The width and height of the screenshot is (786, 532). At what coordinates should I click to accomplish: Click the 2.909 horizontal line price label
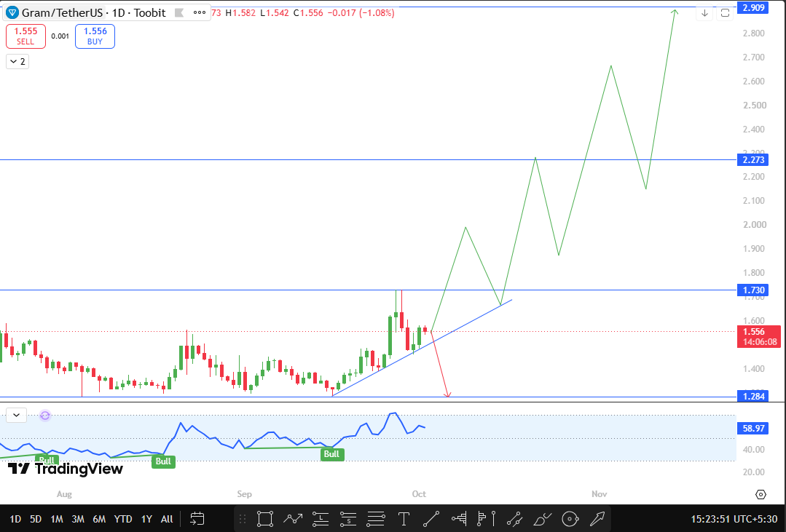(x=753, y=7)
